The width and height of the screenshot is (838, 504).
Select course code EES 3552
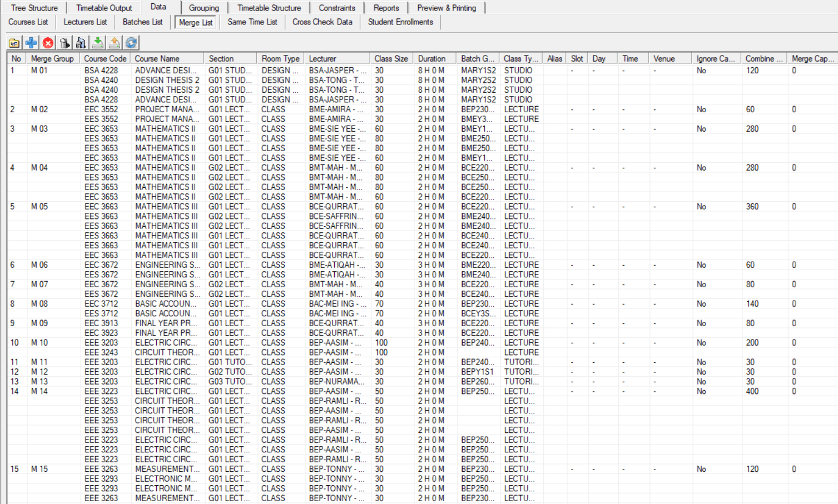(x=101, y=119)
